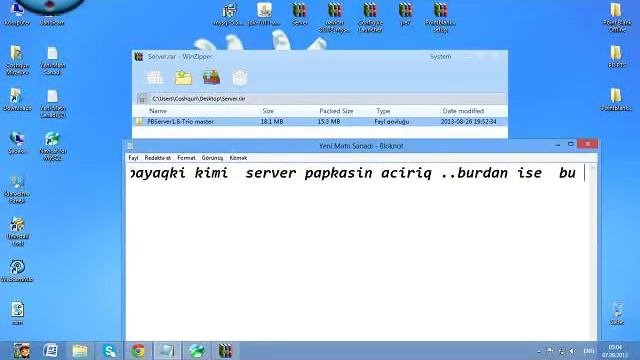Select the Point Blank Online folder
Screen dimensions: 640x360
pos(616,17)
